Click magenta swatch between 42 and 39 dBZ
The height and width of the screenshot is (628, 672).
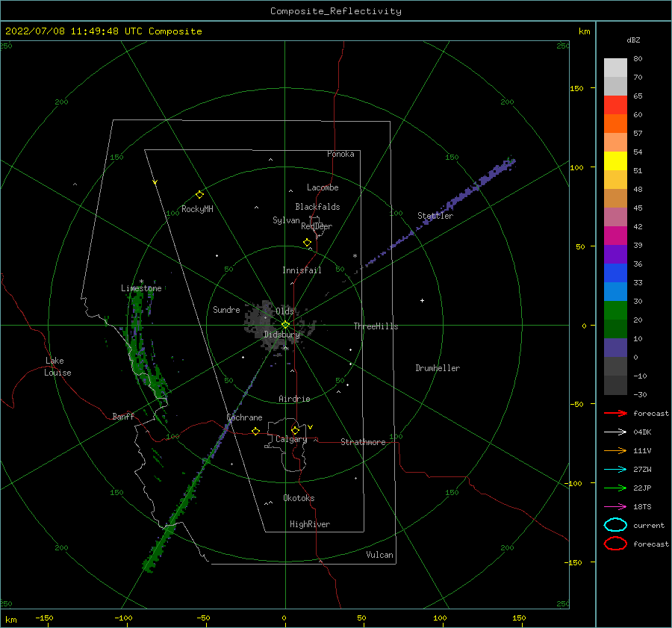(615, 236)
